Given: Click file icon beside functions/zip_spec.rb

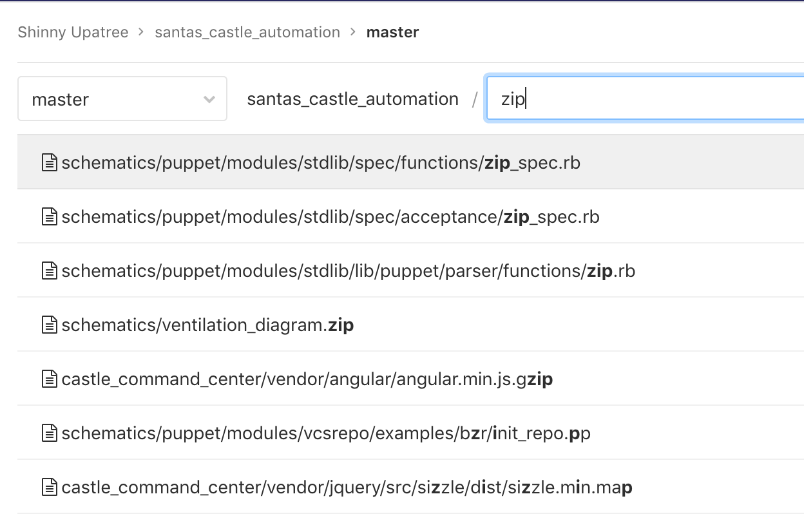Looking at the screenshot, I should [50, 163].
